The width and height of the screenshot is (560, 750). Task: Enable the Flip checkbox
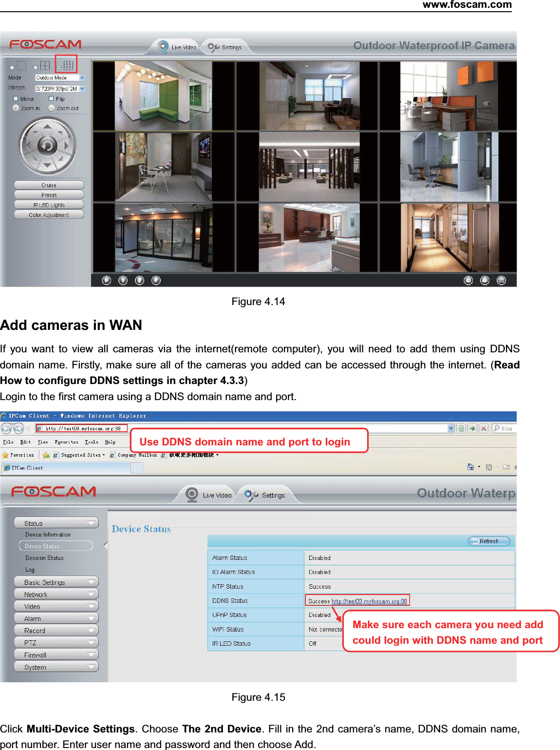(x=51, y=98)
